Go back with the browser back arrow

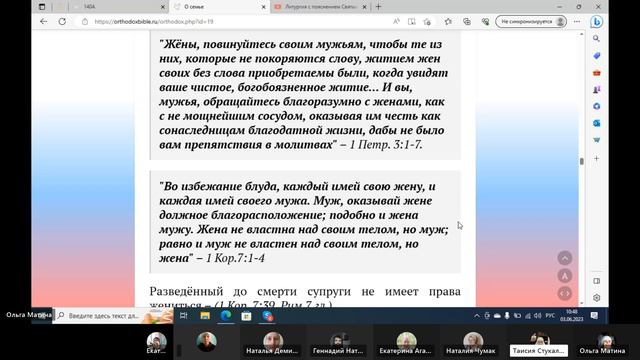tap(44, 22)
